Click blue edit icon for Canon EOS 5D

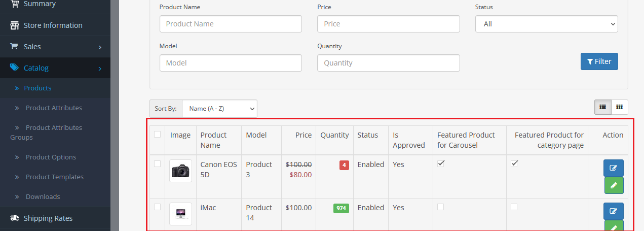(x=614, y=168)
